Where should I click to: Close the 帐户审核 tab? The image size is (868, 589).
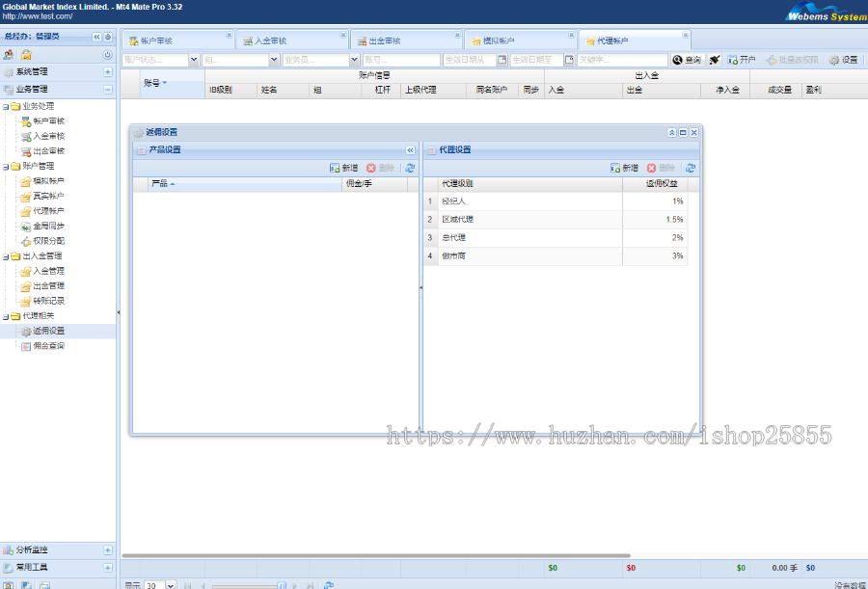[x=229, y=35]
